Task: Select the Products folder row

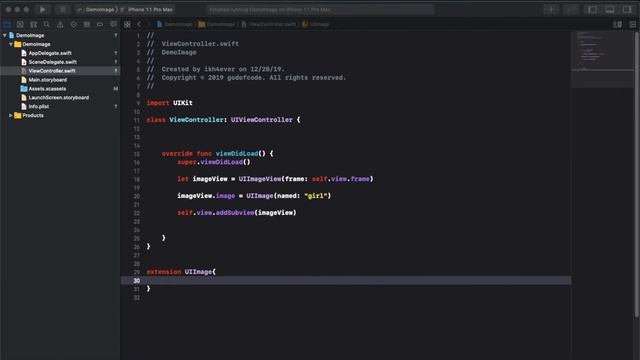Action: tap(60, 116)
